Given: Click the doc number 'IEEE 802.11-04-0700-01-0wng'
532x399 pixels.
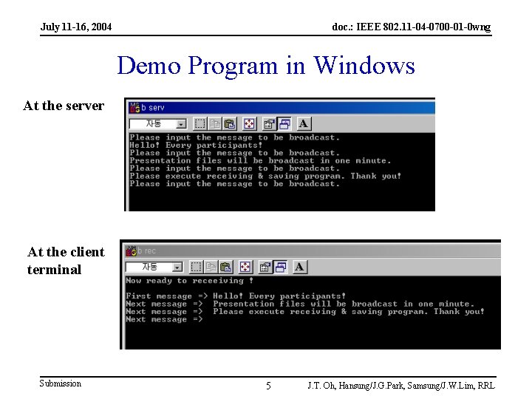Looking at the screenshot, I should 423,27.
